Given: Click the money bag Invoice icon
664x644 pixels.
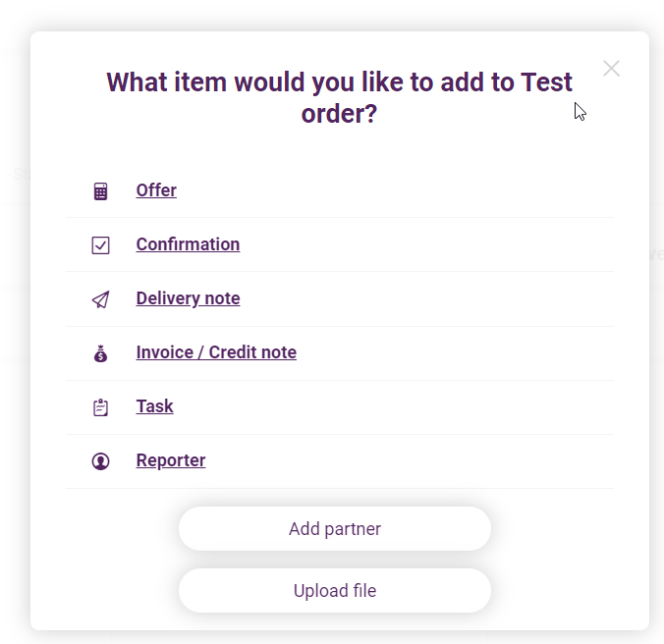Looking at the screenshot, I should 100,353.
